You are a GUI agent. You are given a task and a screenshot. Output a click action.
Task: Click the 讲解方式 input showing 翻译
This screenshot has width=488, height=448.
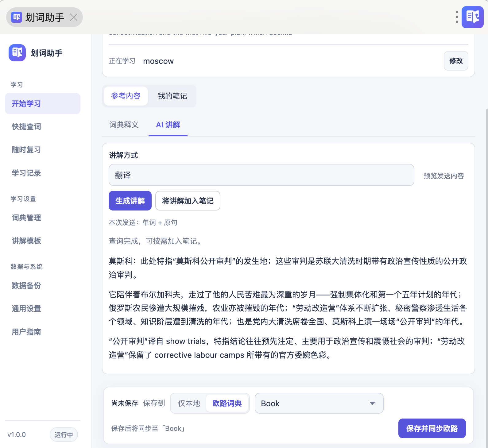click(261, 175)
